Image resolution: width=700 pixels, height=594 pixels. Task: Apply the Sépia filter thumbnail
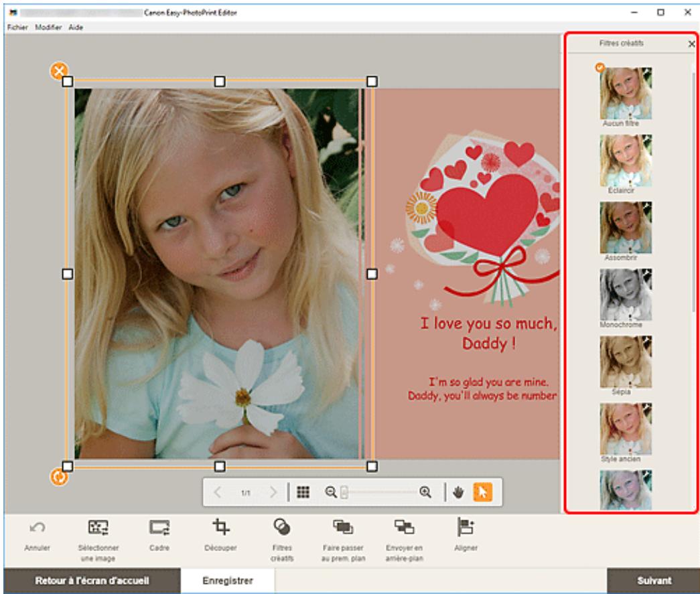point(626,362)
